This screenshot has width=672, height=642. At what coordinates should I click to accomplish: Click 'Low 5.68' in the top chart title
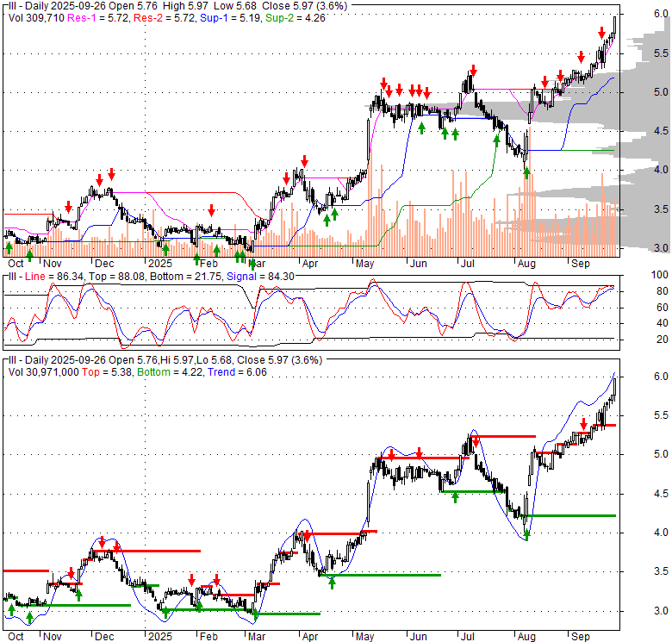(x=235, y=6)
